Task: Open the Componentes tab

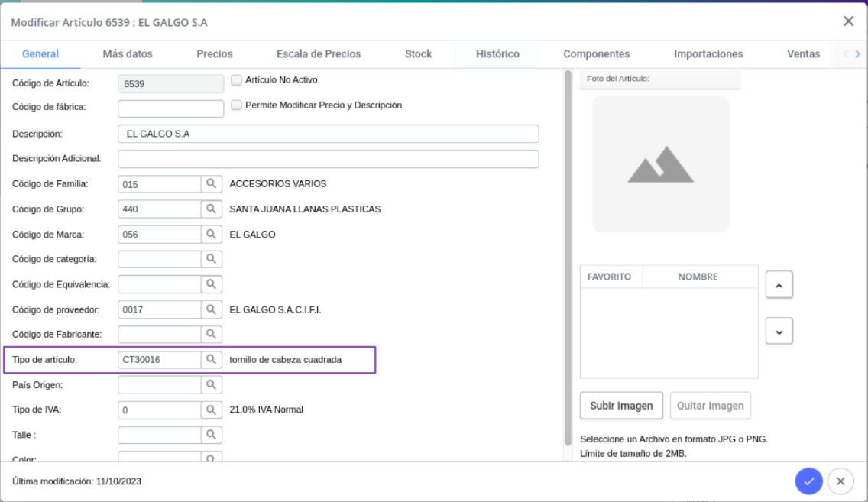Action: click(x=596, y=53)
